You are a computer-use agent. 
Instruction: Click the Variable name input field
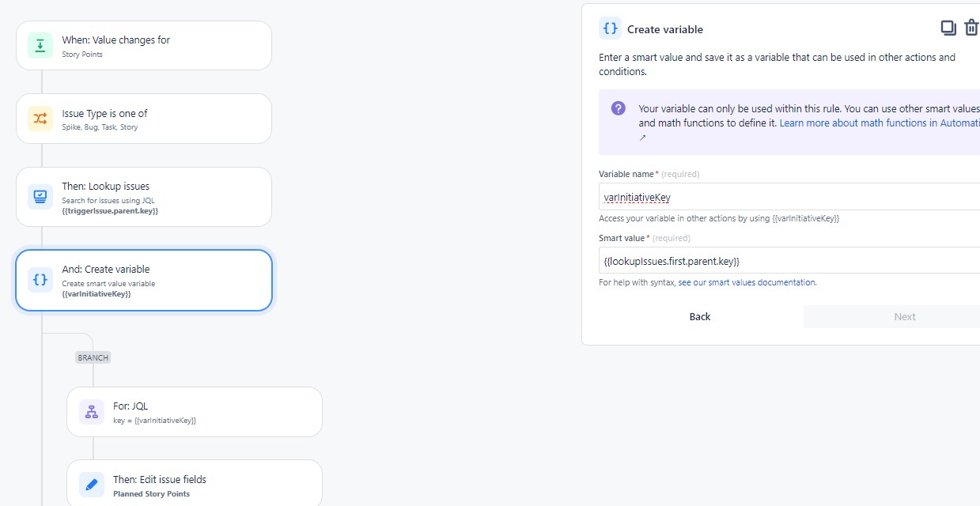[783, 196]
